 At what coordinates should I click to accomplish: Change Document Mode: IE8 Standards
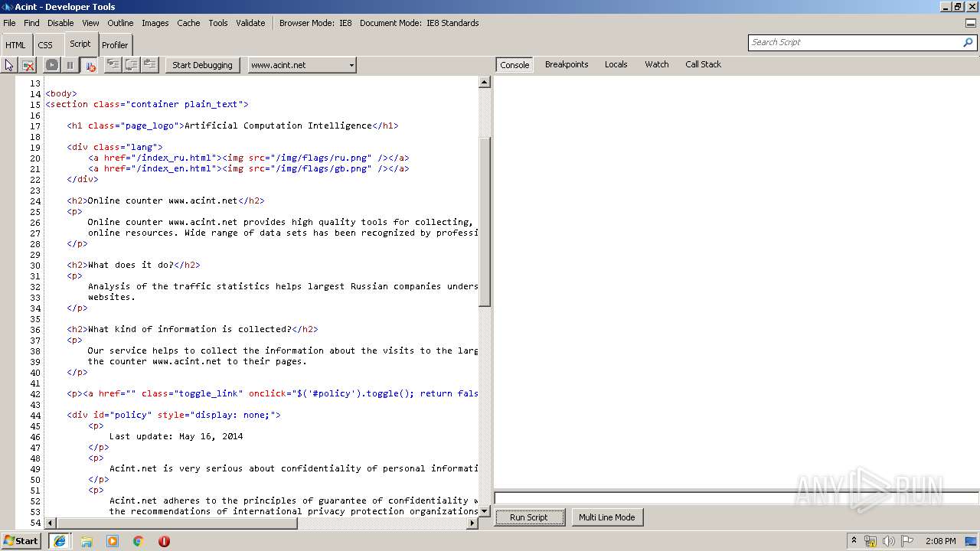click(x=420, y=23)
